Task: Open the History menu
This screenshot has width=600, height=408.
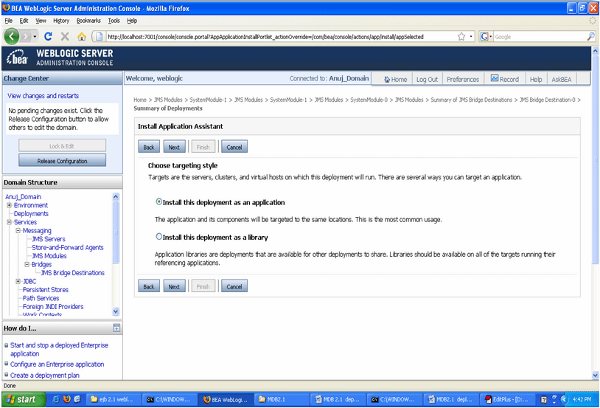Action: 61,21
